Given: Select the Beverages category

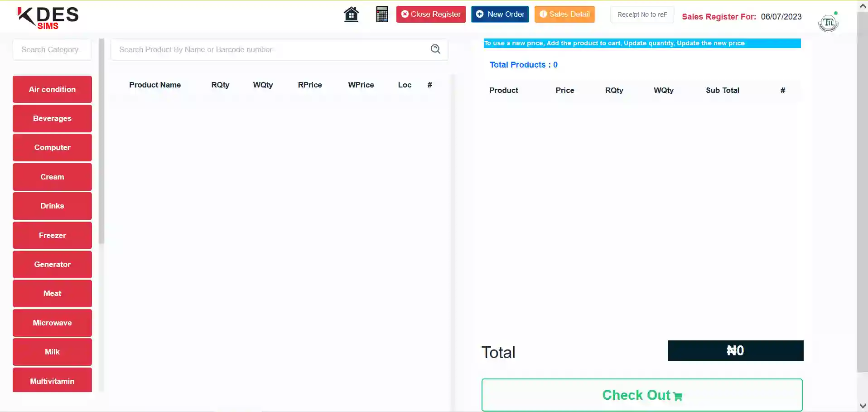Looking at the screenshot, I should click(52, 118).
